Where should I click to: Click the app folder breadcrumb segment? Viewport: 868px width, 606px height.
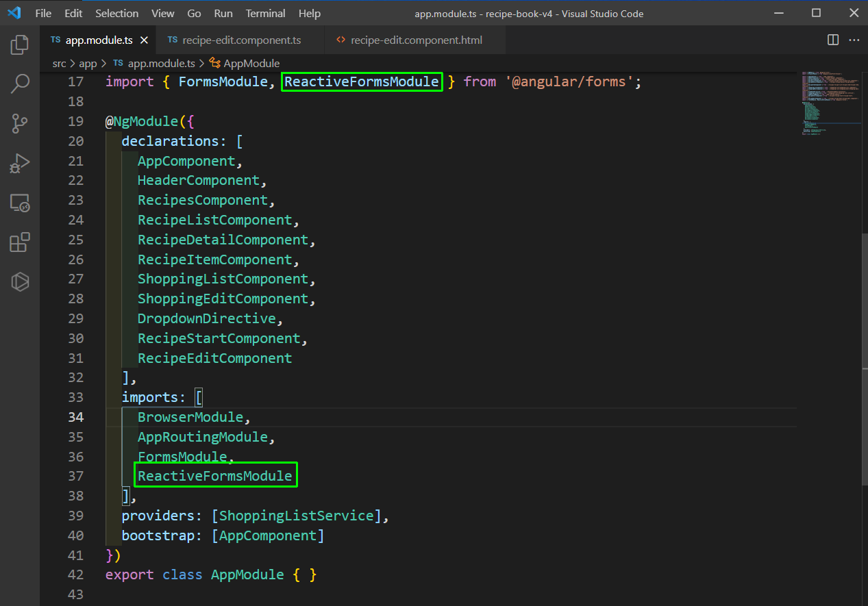pyautogui.click(x=88, y=63)
